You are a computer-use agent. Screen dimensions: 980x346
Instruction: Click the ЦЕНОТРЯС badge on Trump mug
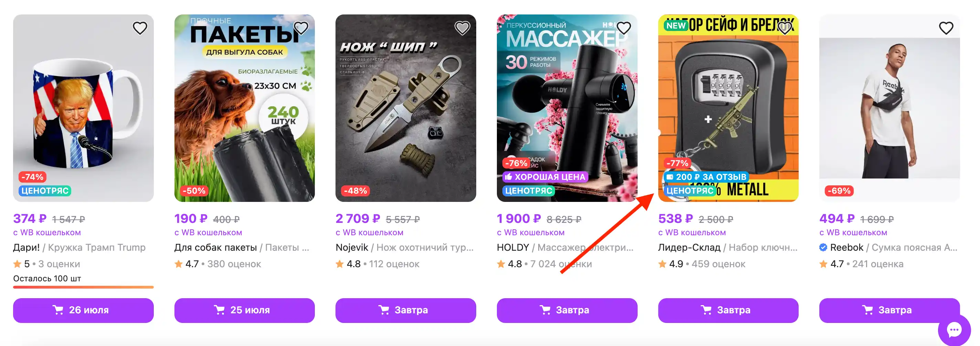[x=45, y=191]
